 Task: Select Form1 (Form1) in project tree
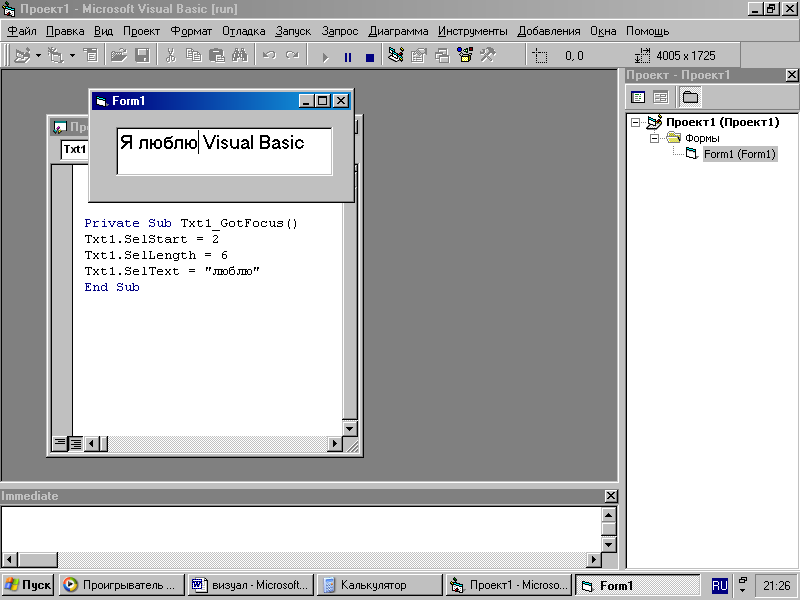click(740, 154)
